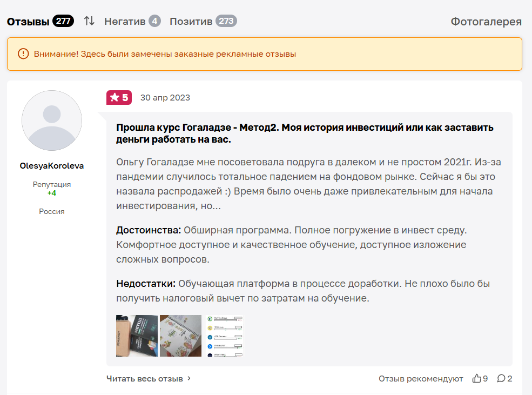The image size is (532, 395).
Task: Click the sort order arrows icon
Action: tap(89, 21)
